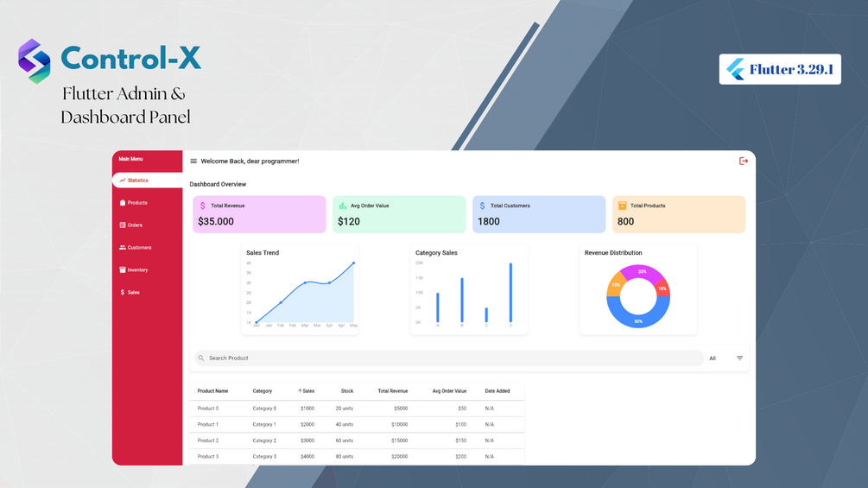Click the Avg Order Value column header

pyautogui.click(x=449, y=391)
